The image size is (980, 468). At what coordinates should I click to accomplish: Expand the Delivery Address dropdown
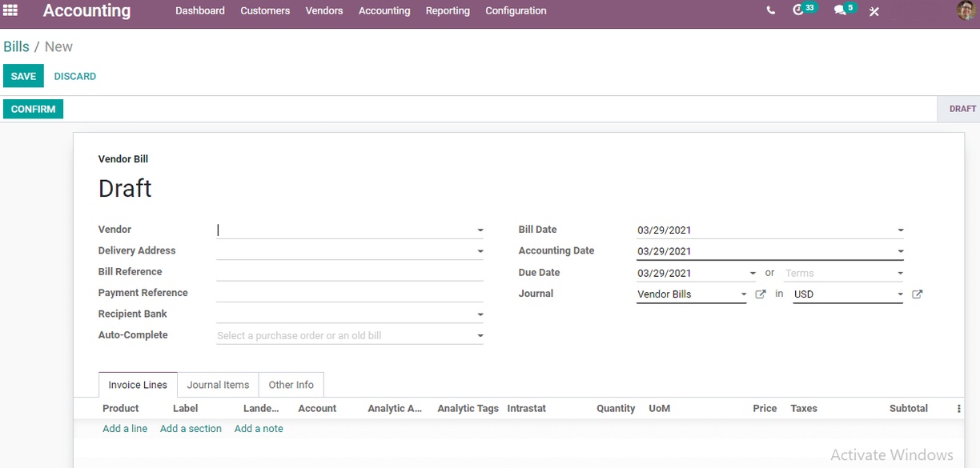pyautogui.click(x=480, y=251)
